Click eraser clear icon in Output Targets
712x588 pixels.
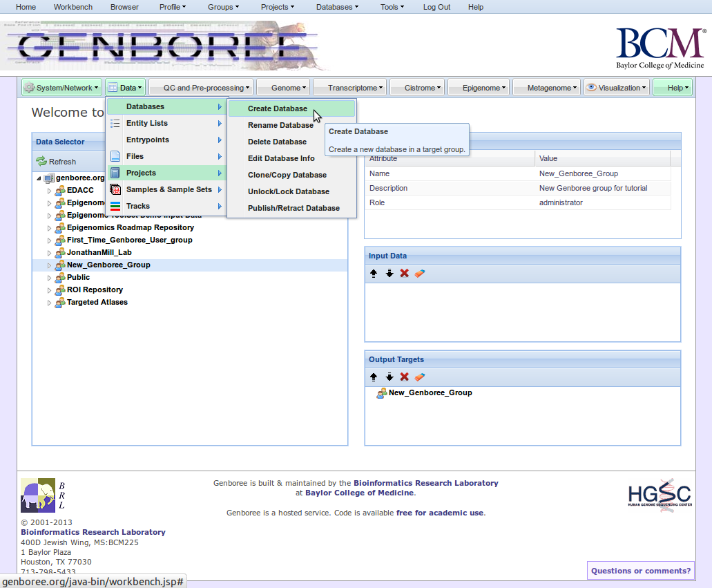[x=420, y=377]
